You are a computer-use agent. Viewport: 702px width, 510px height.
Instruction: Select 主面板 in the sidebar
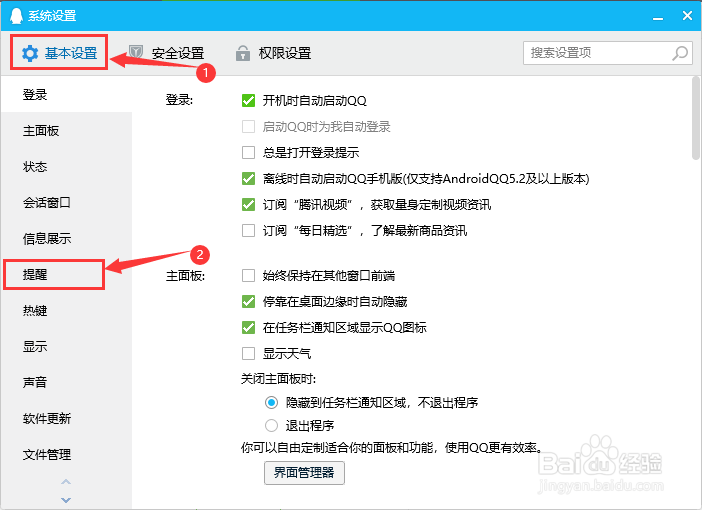tap(66, 131)
